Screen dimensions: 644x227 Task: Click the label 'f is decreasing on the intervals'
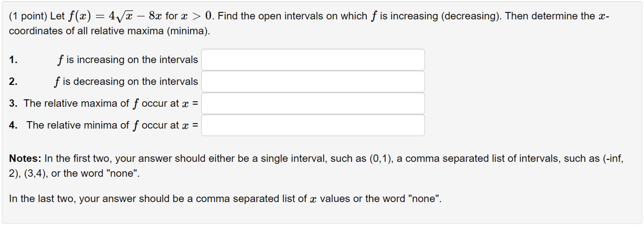pyautogui.click(x=128, y=82)
